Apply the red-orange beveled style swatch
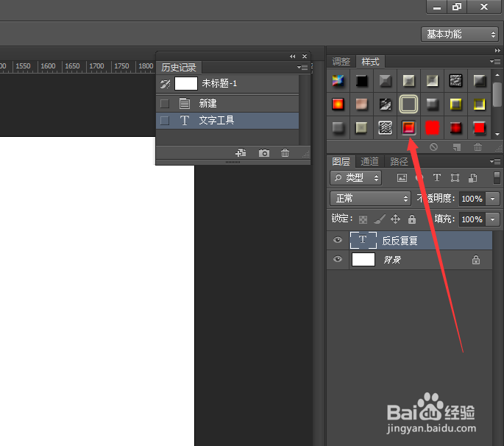Screen dimensions: 504x446 pyautogui.click(x=408, y=127)
